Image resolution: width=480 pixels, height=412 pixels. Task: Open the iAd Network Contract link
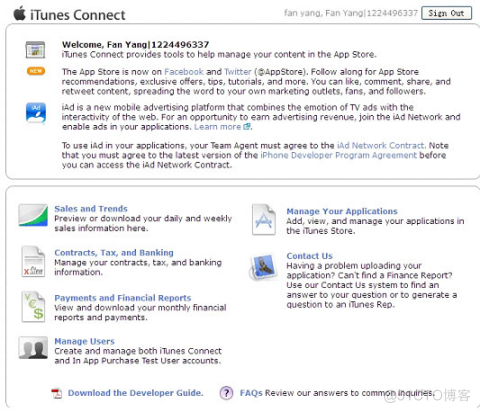pyautogui.click(x=381, y=146)
